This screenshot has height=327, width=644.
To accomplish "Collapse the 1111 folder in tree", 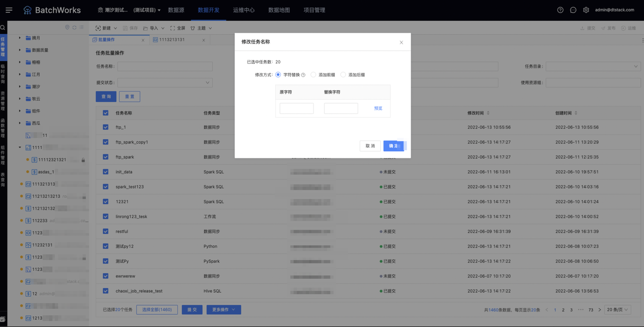I will (20, 147).
